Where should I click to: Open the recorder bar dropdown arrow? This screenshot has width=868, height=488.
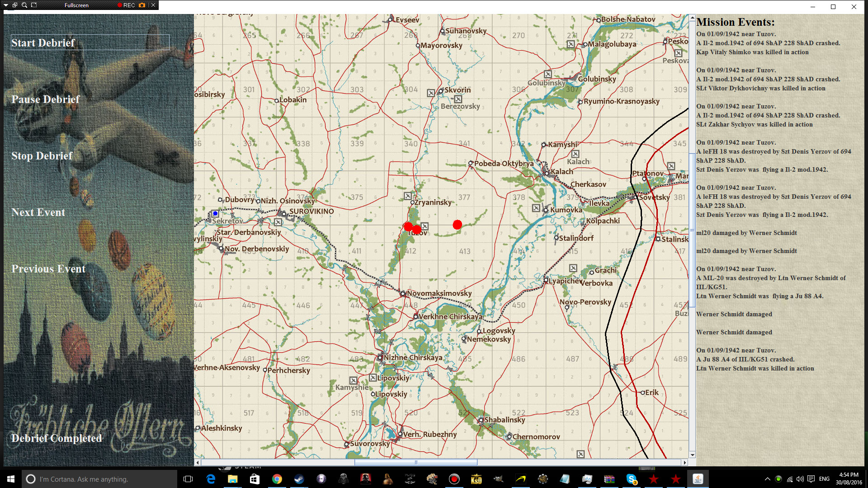click(x=6, y=5)
